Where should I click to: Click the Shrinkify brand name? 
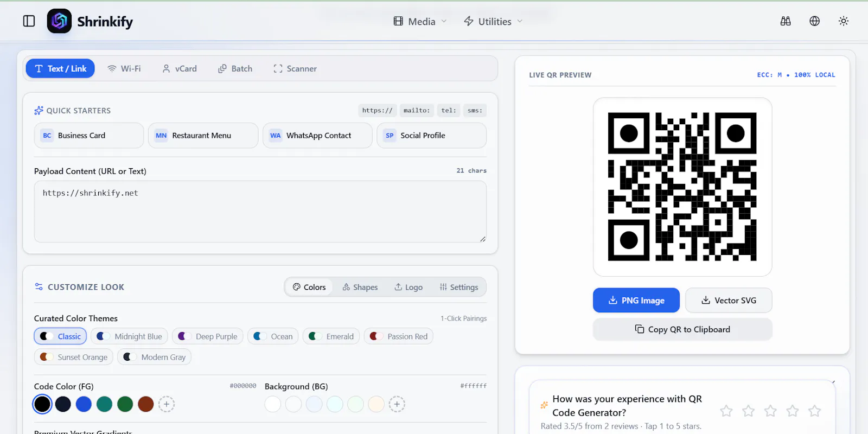(105, 21)
